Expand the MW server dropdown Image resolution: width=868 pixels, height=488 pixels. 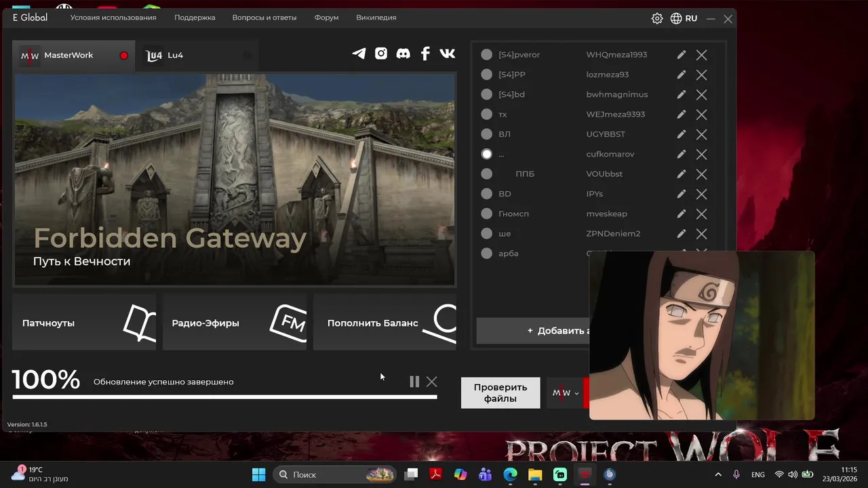tap(565, 393)
